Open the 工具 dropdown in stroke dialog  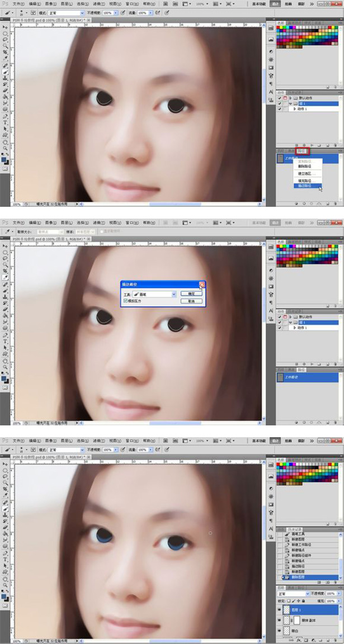(174, 293)
